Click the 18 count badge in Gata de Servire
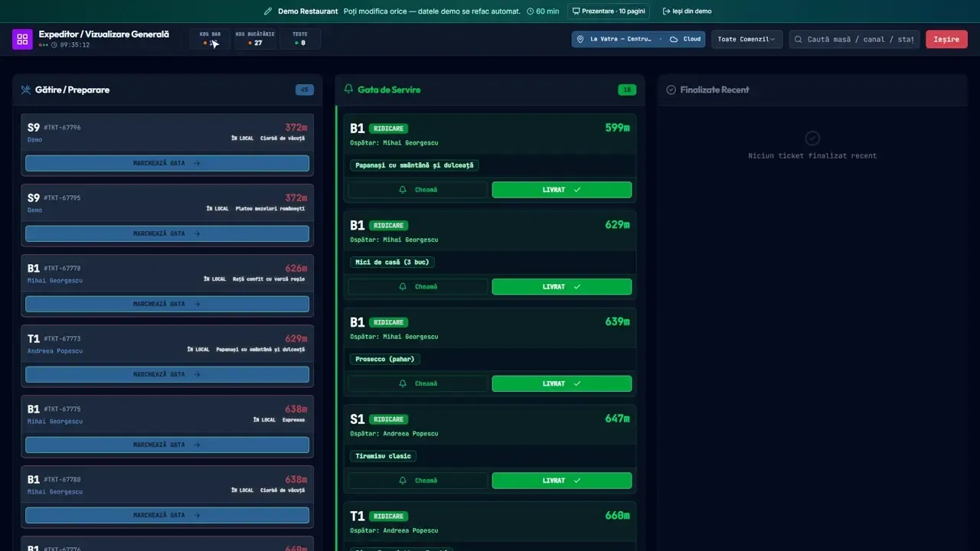This screenshot has height=551, width=980. pos(627,90)
